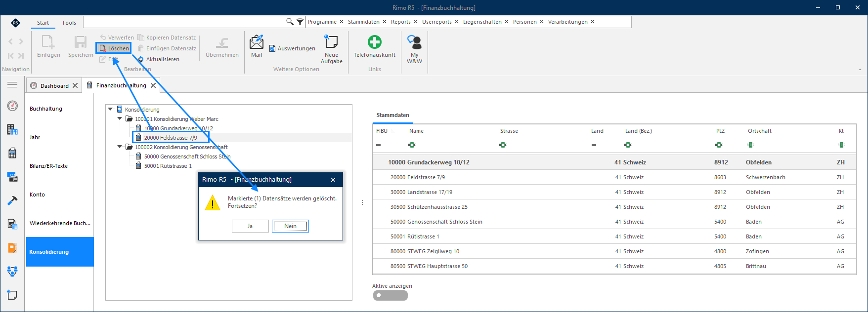Toggle the Aktive anzeigen switch
The image size is (868, 312).
(x=391, y=295)
